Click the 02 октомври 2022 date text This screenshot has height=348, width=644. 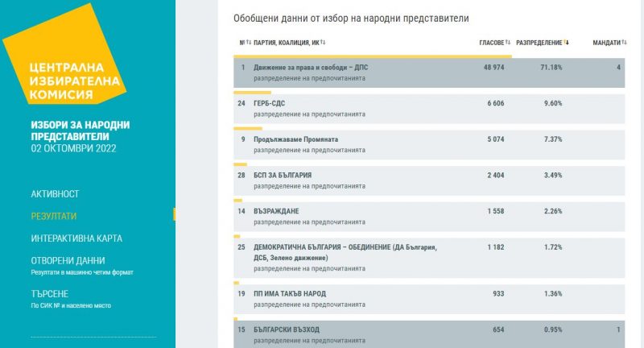pos(73,148)
